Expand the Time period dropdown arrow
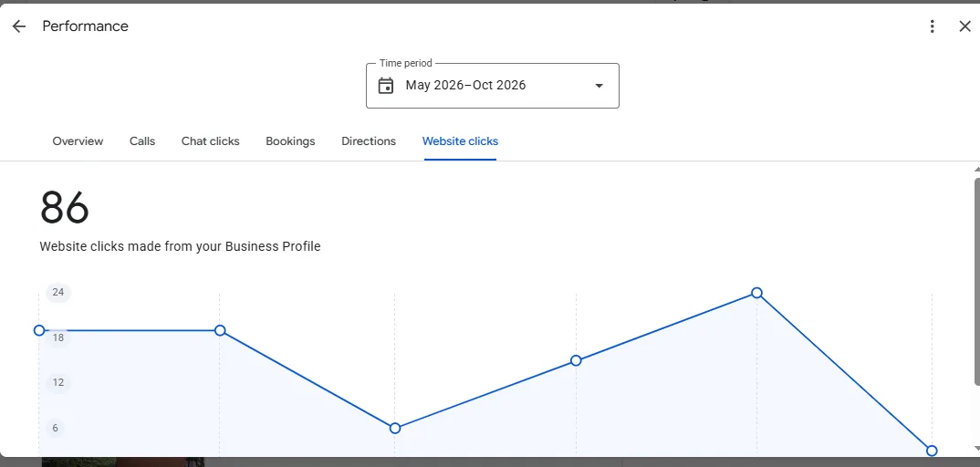980x467 pixels. pyautogui.click(x=599, y=86)
